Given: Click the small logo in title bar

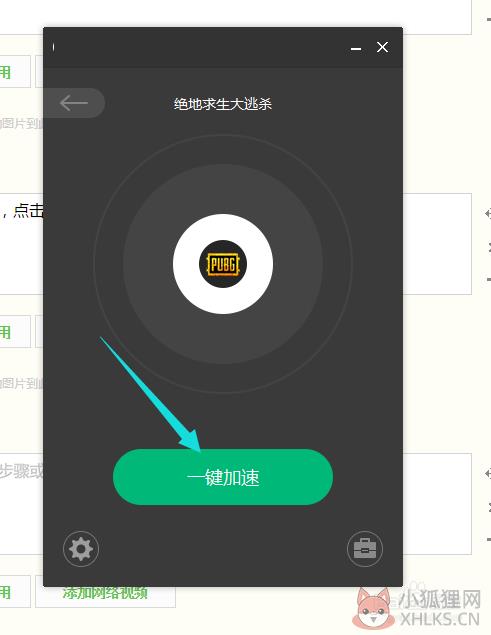Looking at the screenshot, I should pyautogui.click(x=53, y=47).
